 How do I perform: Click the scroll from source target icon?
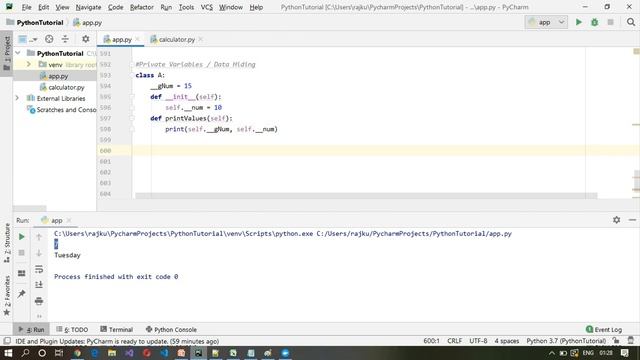pyautogui.click(x=49, y=39)
